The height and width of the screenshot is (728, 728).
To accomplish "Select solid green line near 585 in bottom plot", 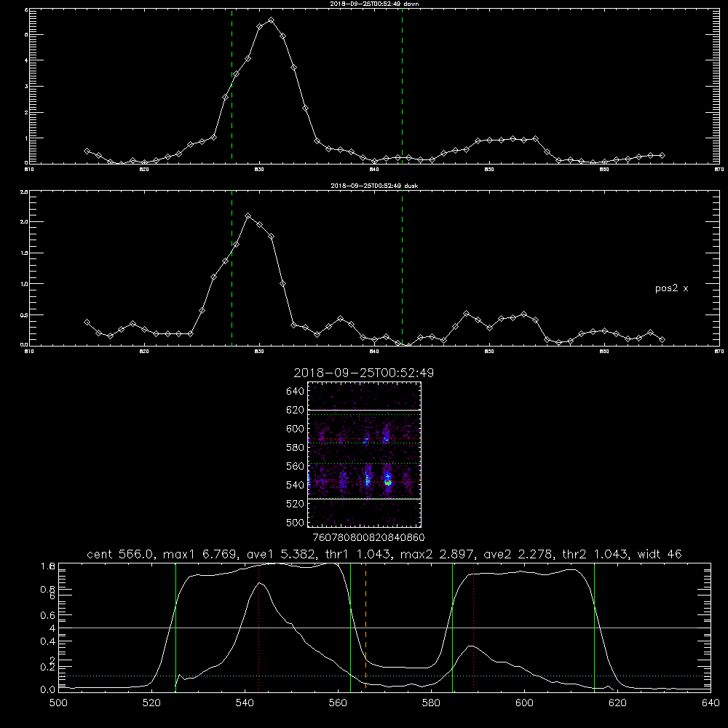I will [x=452, y=627].
